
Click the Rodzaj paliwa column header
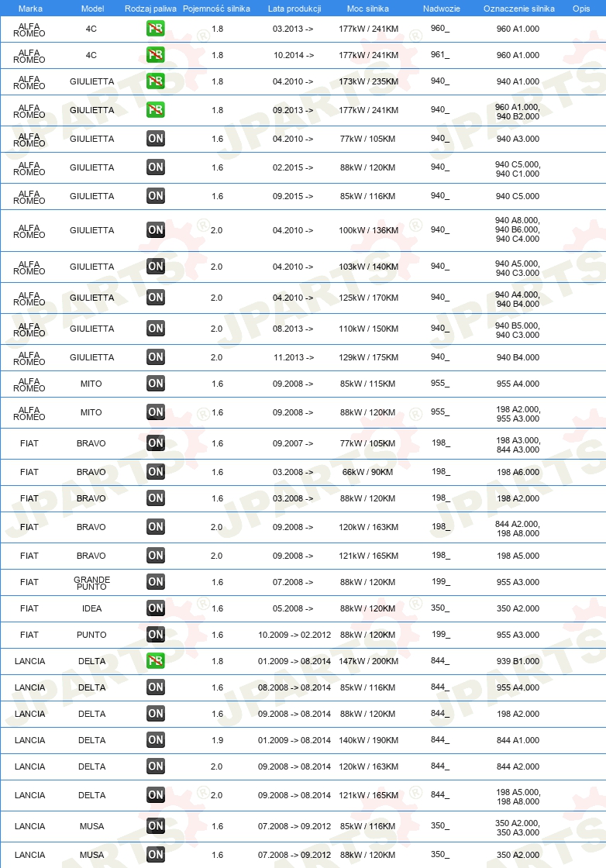pos(150,9)
